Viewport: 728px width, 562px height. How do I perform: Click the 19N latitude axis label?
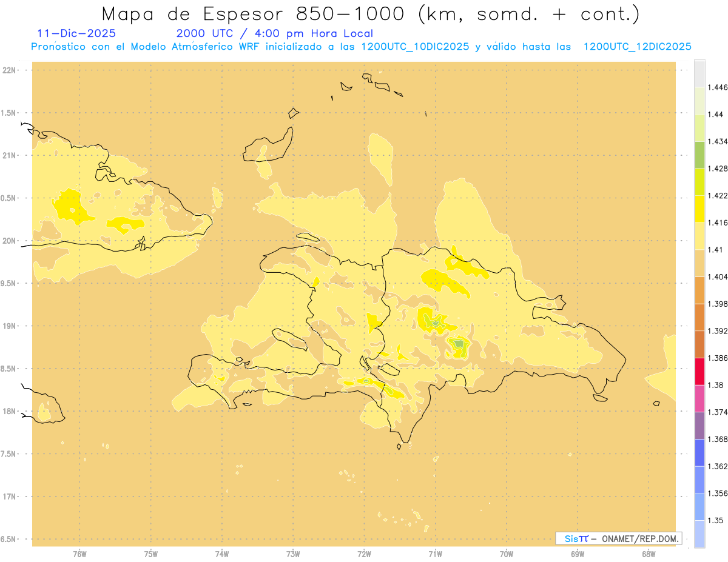click(x=9, y=326)
